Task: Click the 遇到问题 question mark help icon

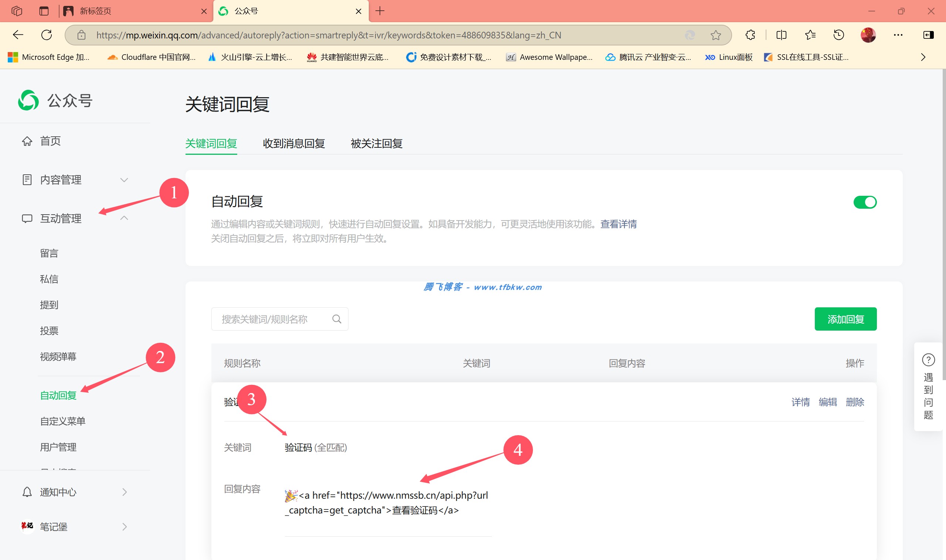Action: [928, 360]
